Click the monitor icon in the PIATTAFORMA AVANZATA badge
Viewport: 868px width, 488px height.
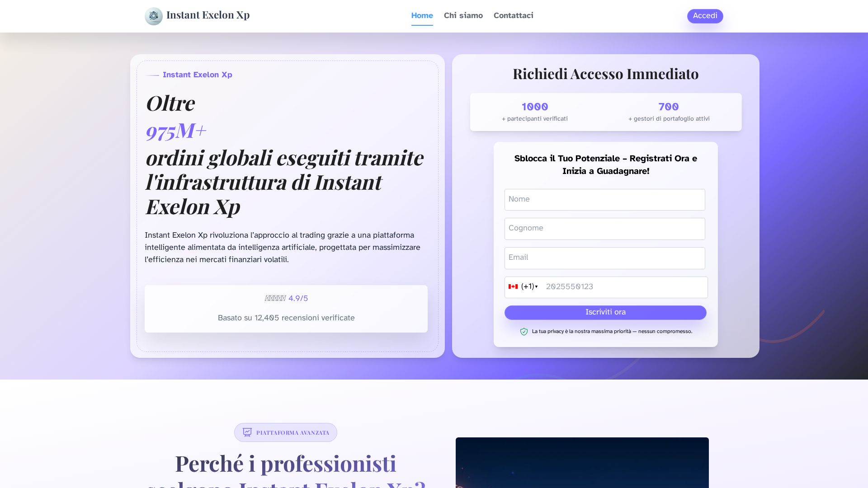[247, 432]
